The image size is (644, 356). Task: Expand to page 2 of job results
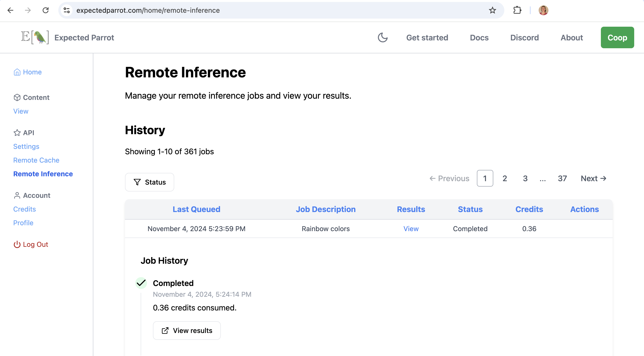pyautogui.click(x=505, y=178)
